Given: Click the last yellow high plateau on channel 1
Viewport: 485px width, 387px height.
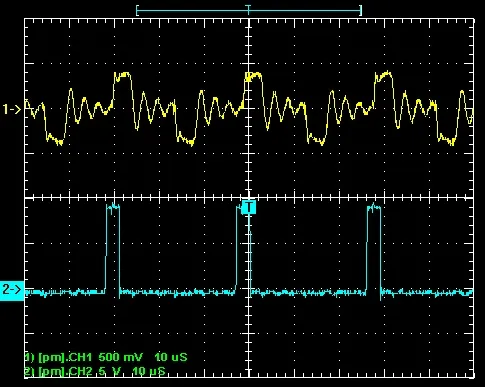Looking at the screenshot, I should point(383,75).
